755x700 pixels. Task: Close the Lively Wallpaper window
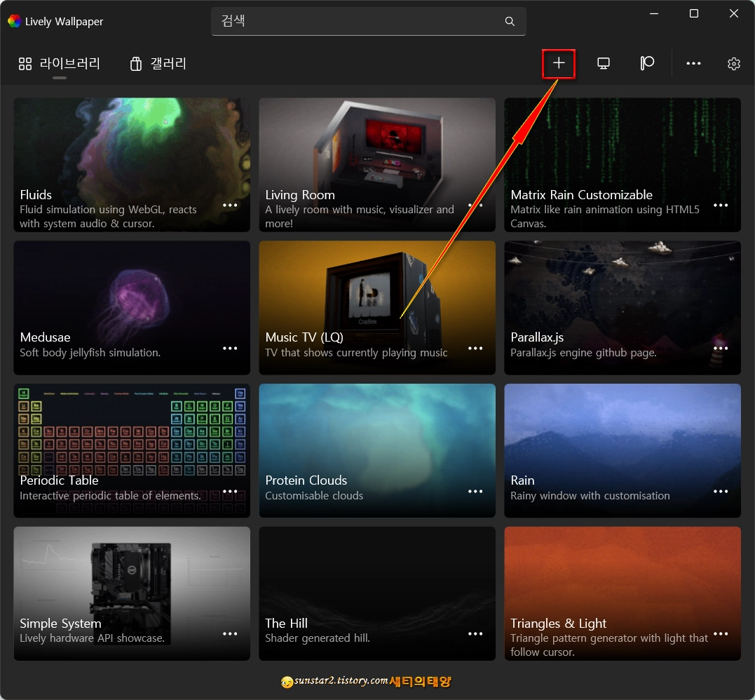[734, 13]
